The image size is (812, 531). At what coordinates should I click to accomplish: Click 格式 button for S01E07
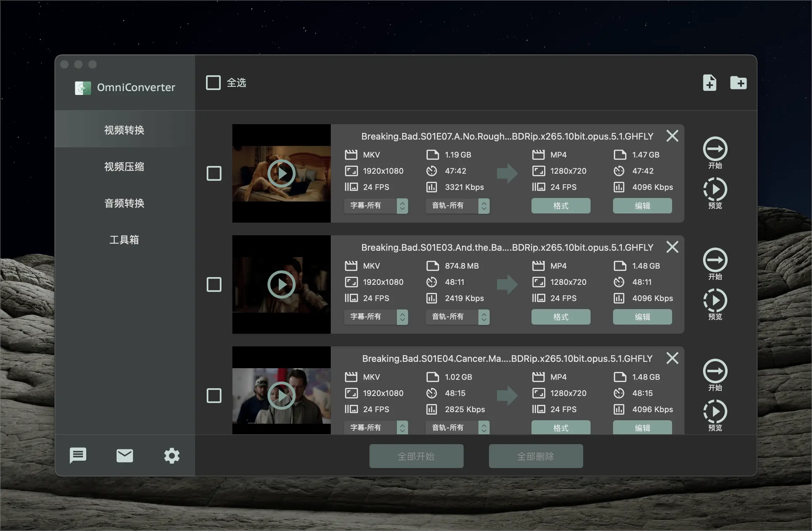coord(561,206)
